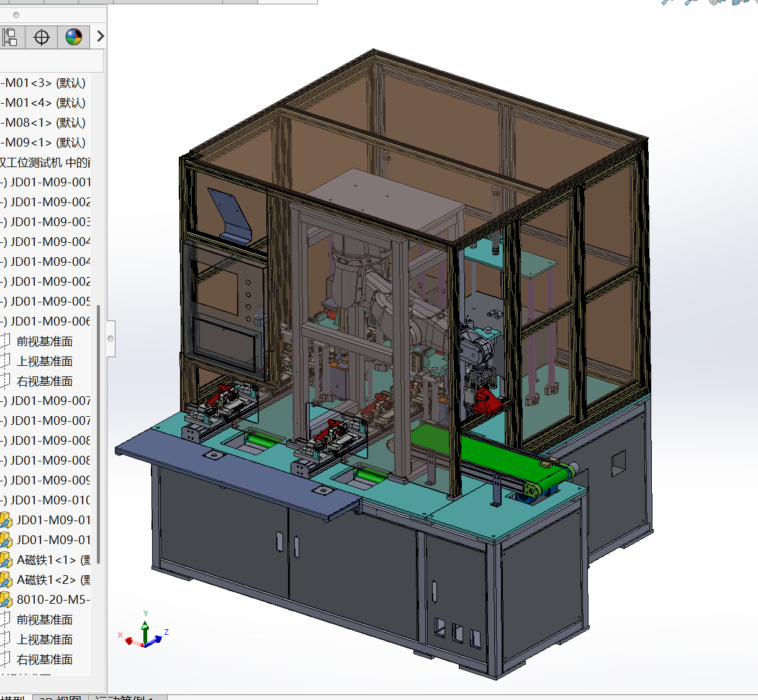Click the feature tree filter field
Viewport: 758px width, 700px height.
pyautogui.click(x=52, y=61)
